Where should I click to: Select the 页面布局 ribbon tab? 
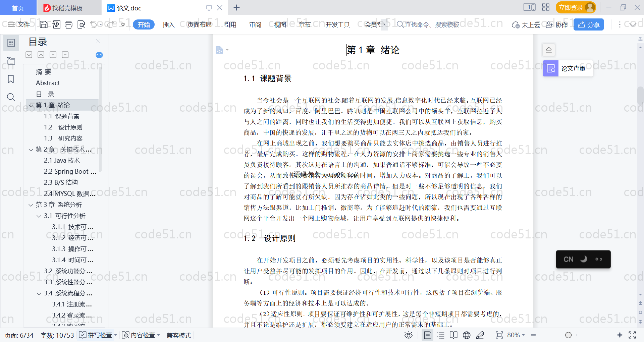[200, 24]
